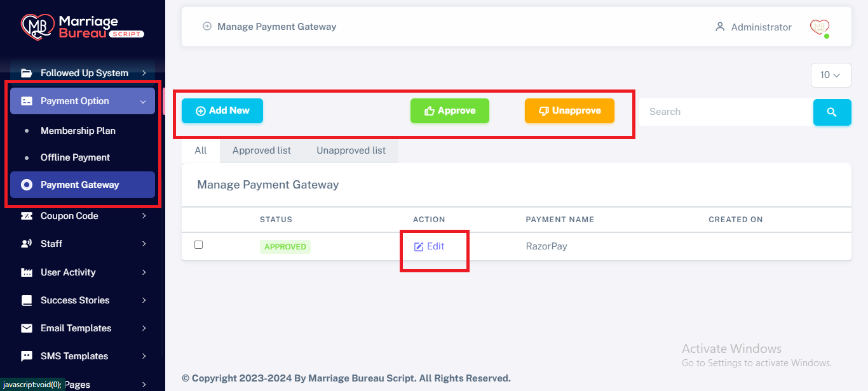Tick the RazorPay row checkbox
Image resolution: width=868 pixels, height=391 pixels.
[198, 244]
